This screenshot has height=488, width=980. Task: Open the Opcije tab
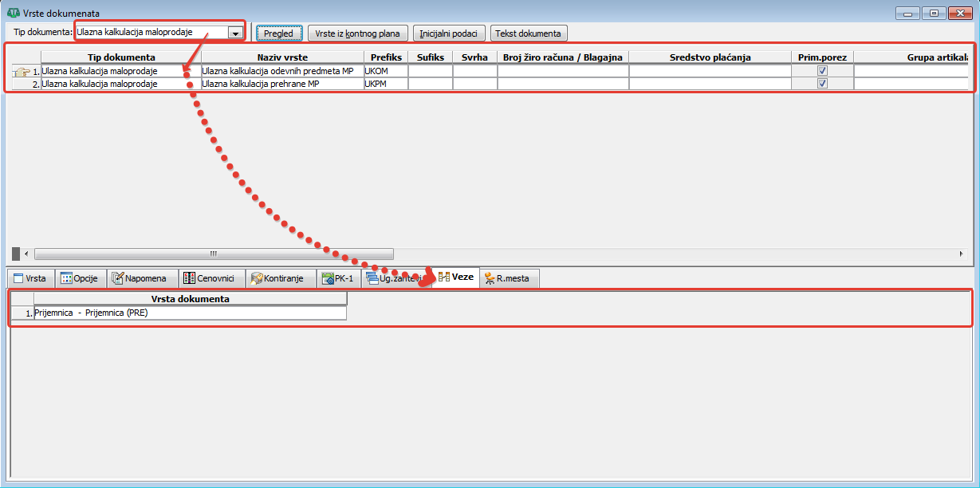tap(79, 278)
